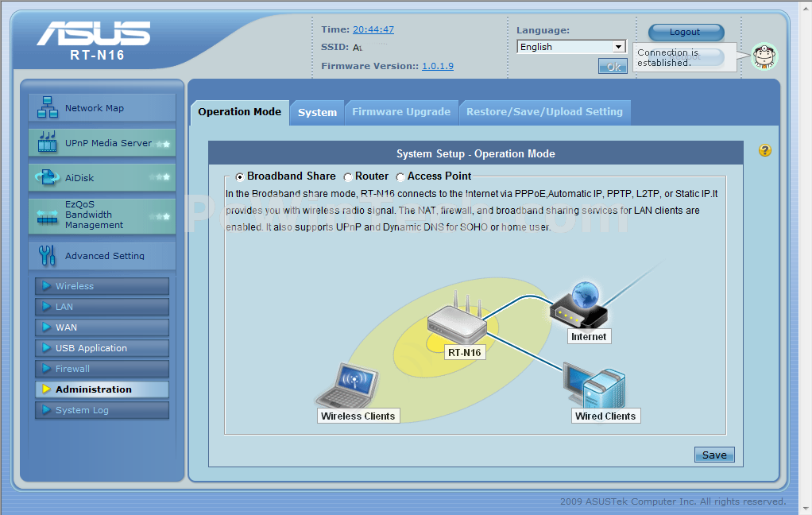Save the operation mode setting

point(714,455)
